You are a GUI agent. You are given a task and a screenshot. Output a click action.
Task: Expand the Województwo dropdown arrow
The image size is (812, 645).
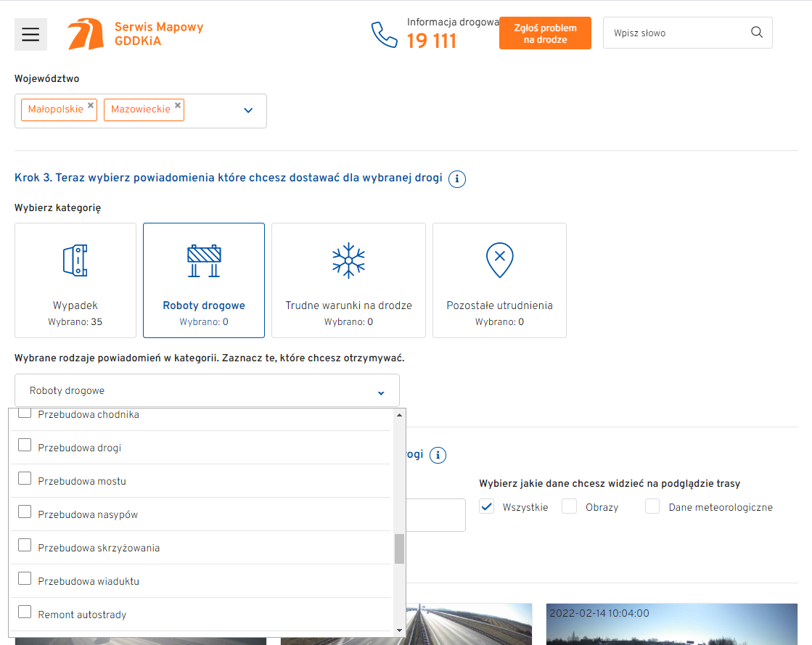coord(248,110)
